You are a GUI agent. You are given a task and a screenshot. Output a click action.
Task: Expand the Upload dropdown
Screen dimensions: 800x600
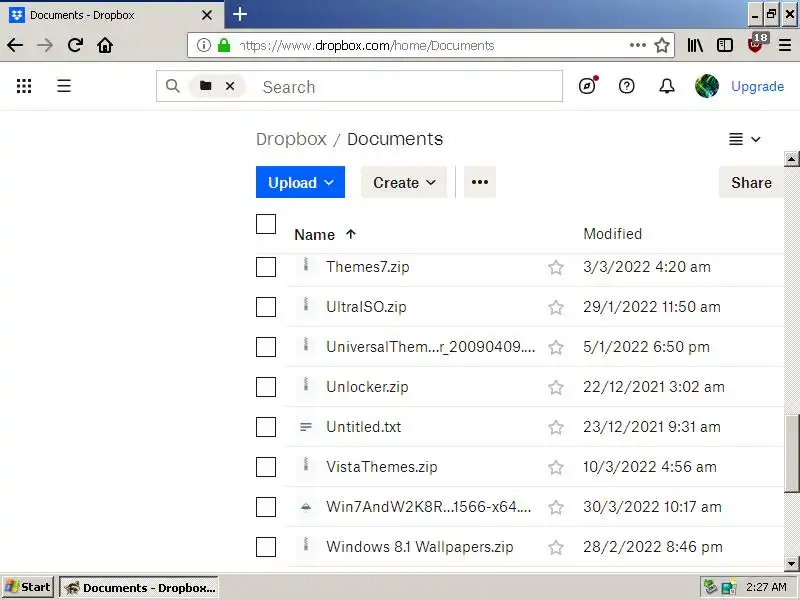pyautogui.click(x=301, y=182)
